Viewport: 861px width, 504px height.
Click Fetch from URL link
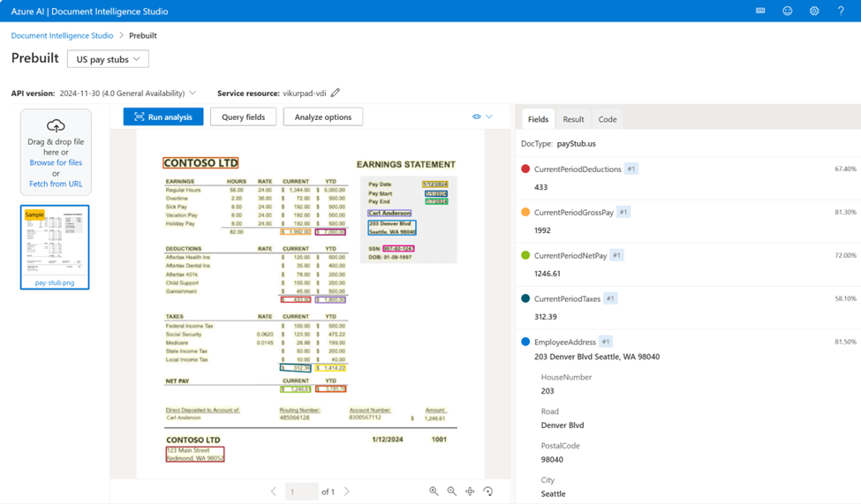point(56,184)
